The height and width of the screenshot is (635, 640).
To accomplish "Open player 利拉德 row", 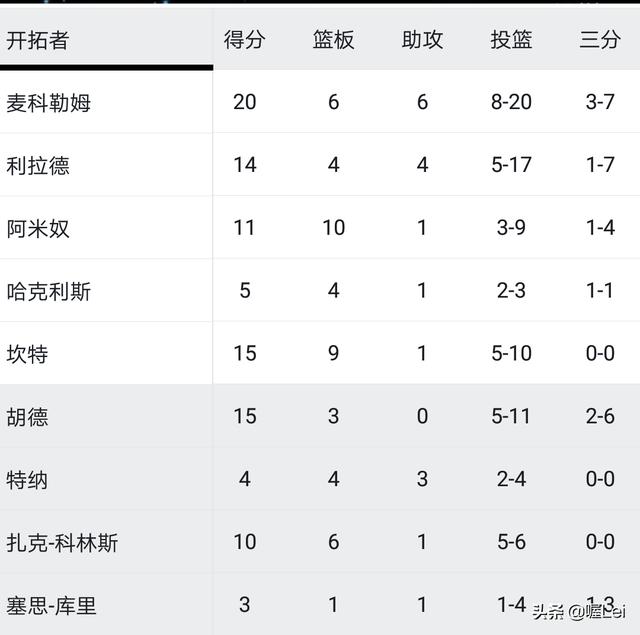I will (320, 164).
